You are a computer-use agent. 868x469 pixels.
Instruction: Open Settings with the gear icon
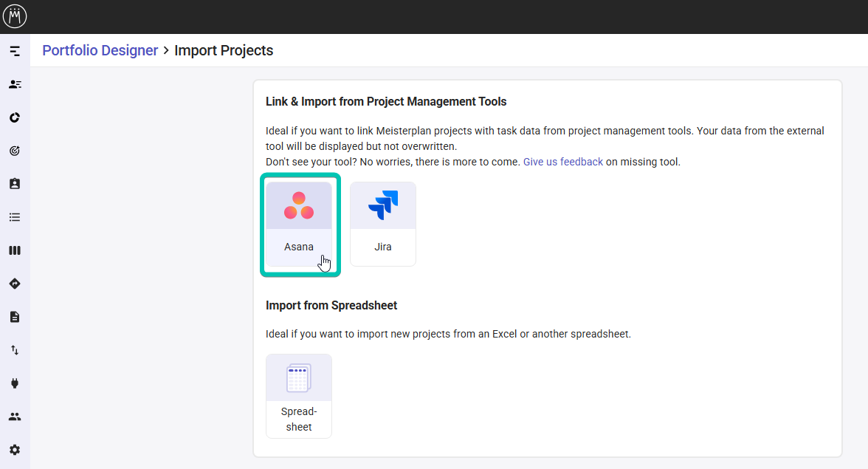15,449
